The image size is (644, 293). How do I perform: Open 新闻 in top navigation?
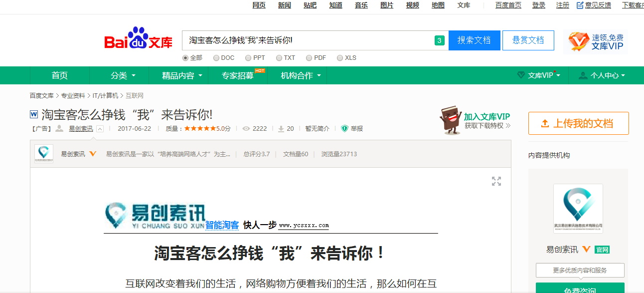(x=285, y=5)
